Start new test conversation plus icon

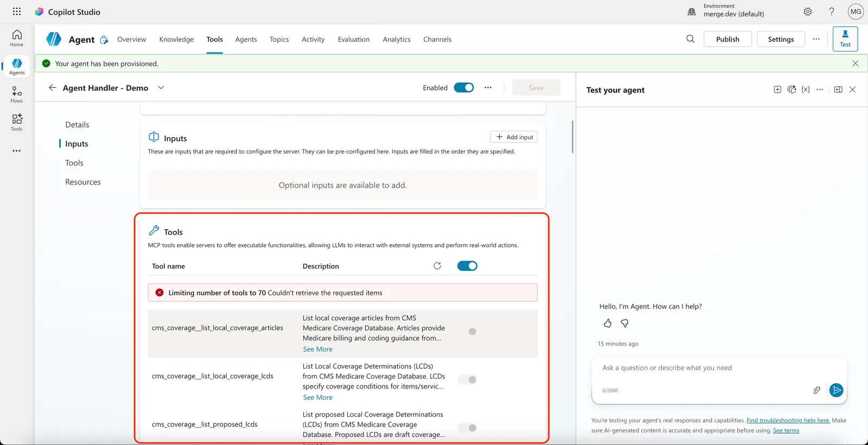(777, 90)
